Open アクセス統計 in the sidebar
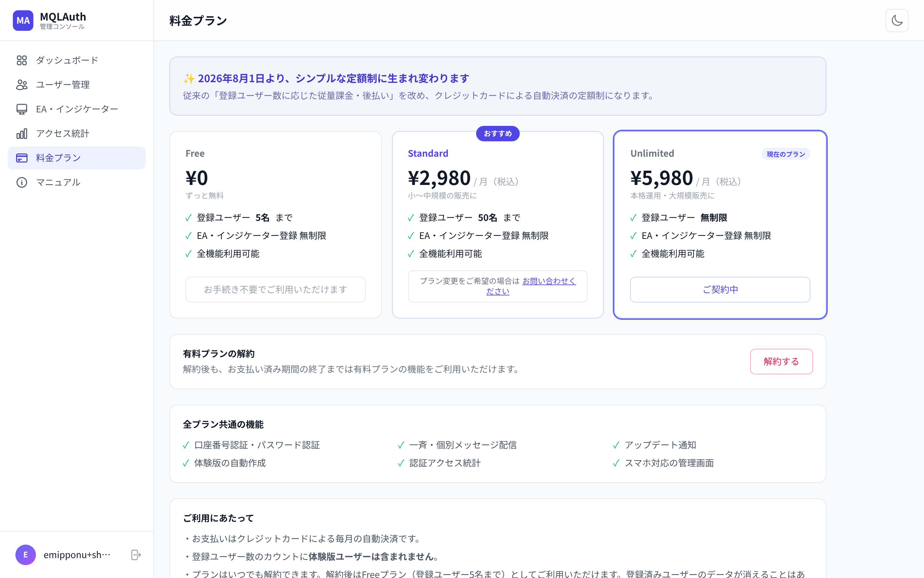924x578 pixels. 77,133
